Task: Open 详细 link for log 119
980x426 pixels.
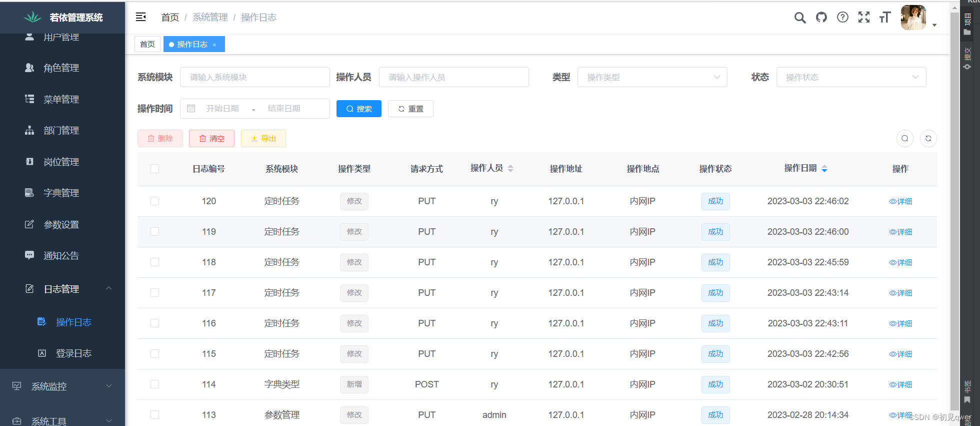Action: point(900,232)
